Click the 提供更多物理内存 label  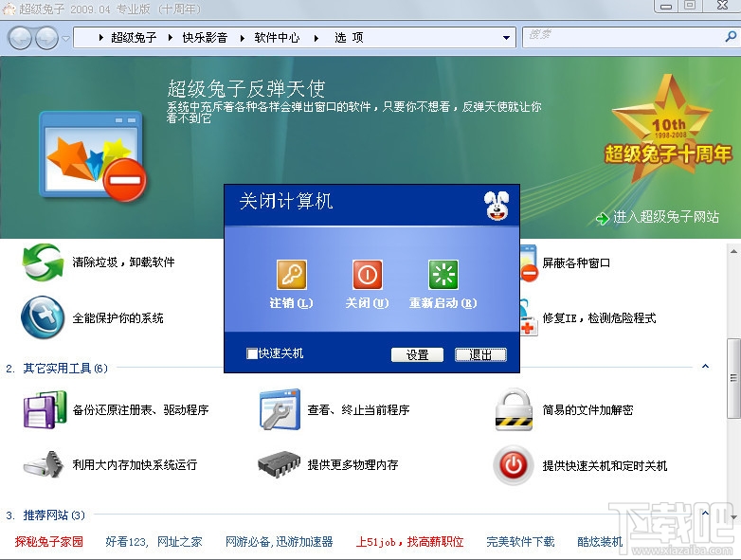(352, 464)
